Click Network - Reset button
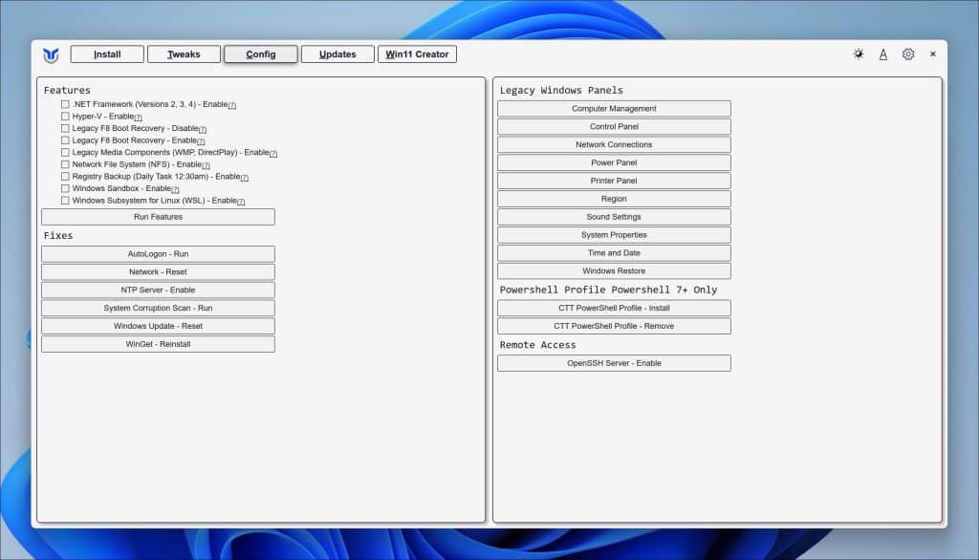 [158, 272]
